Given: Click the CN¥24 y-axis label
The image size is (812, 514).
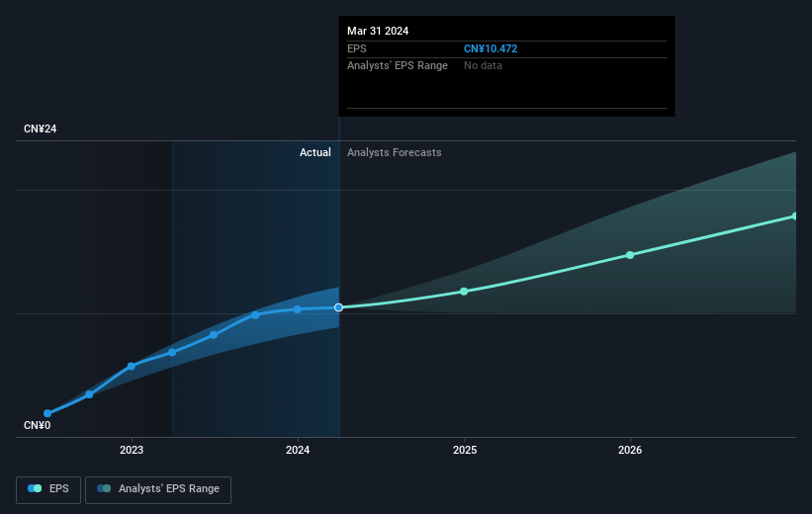Looking at the screenshot, I should click(40, 128).
